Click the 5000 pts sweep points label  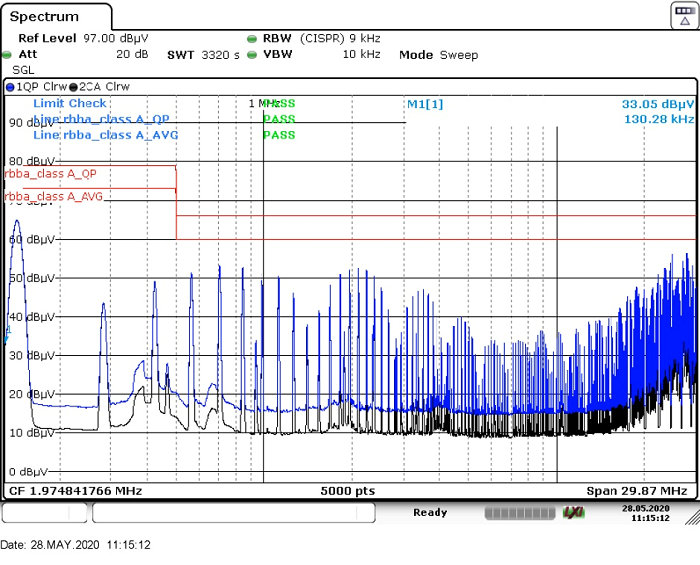coord(350,491)
